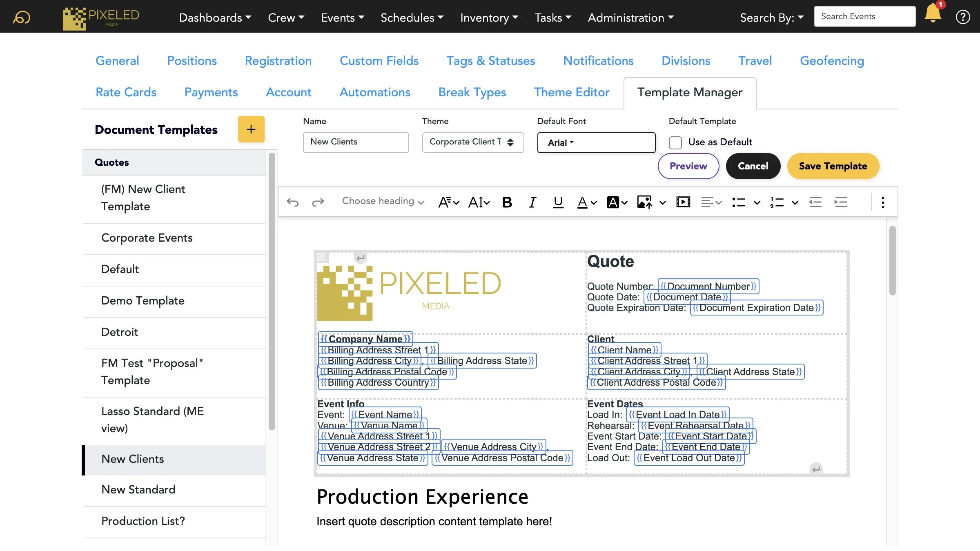
Task: Toggle underline formatting
Action: coord(558,202)
